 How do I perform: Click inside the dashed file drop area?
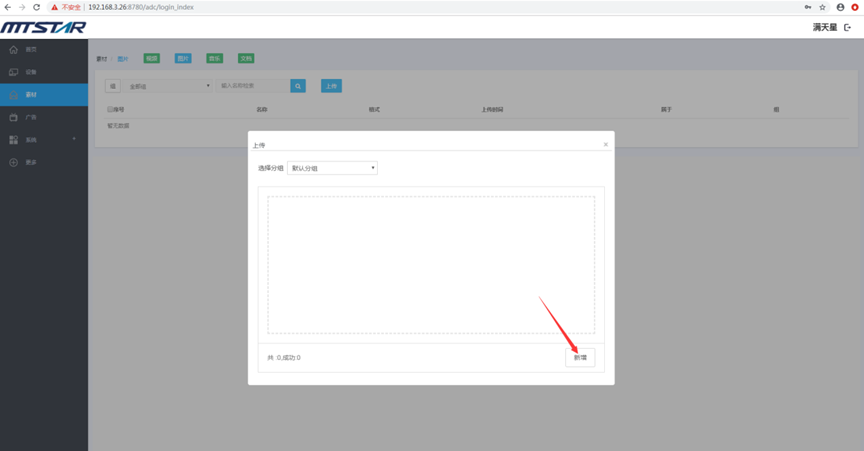click(x=431, y=265)
